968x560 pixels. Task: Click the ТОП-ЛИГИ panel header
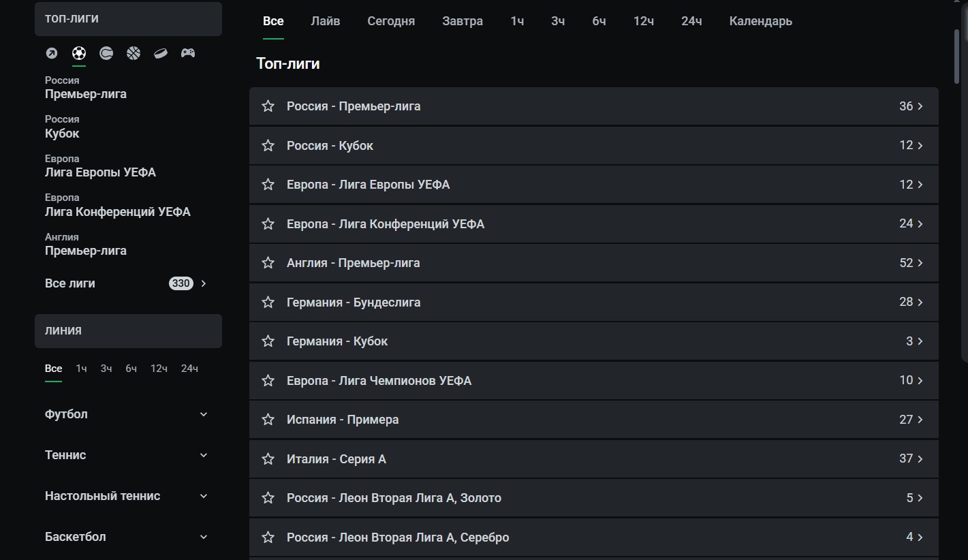[x=128, y=18]
